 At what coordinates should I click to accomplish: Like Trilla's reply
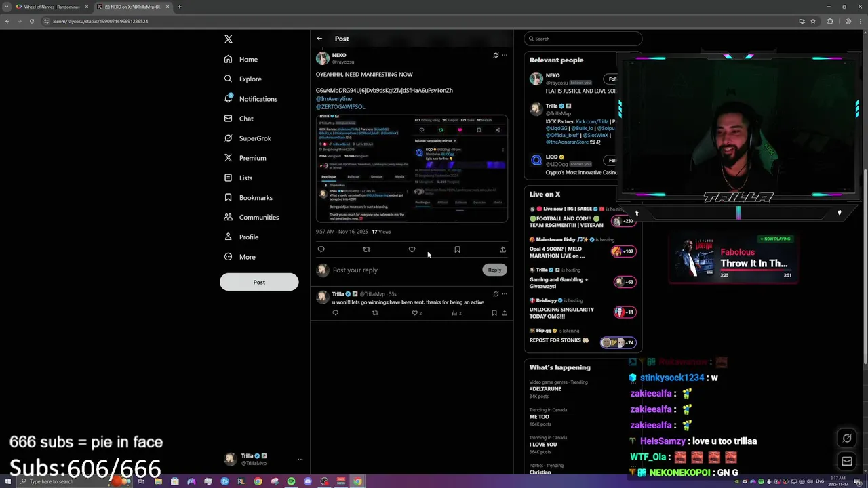416,313
